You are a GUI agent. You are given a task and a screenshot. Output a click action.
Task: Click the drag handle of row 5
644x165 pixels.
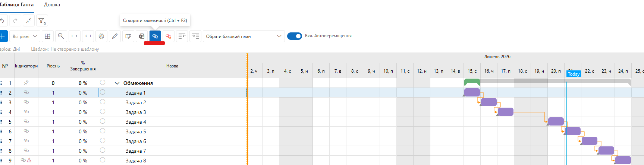(x=1, y=122)
